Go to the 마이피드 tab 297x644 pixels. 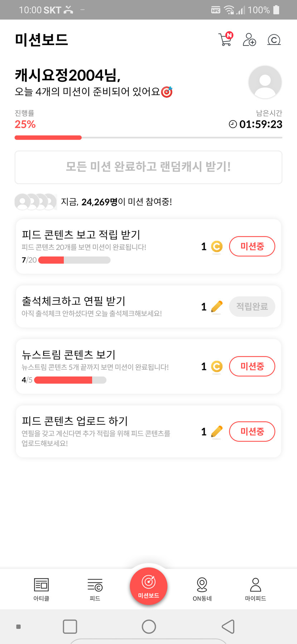click(255, 589)
